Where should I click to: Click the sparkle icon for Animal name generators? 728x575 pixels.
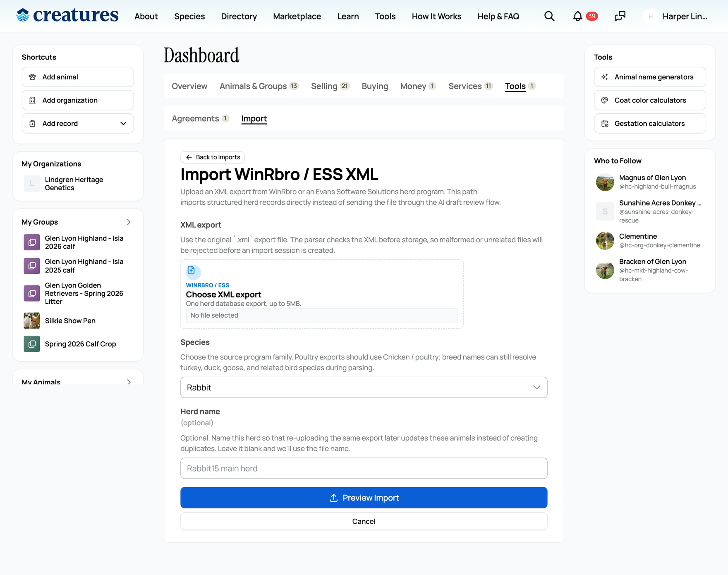pos(605,77)
